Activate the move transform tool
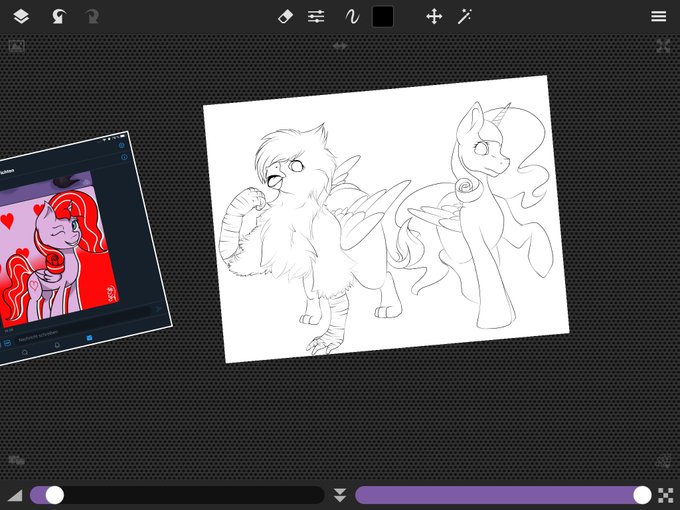The image size is (680, 510). [434, 17]
